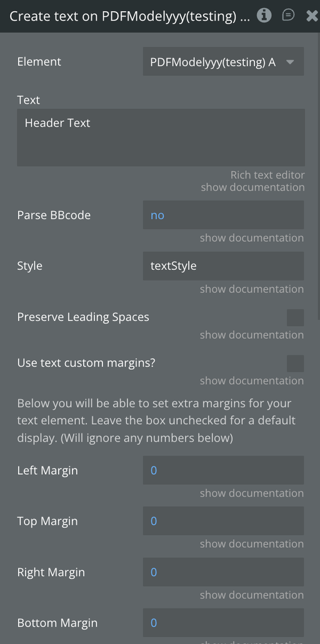Close the Create text panel

312,16
